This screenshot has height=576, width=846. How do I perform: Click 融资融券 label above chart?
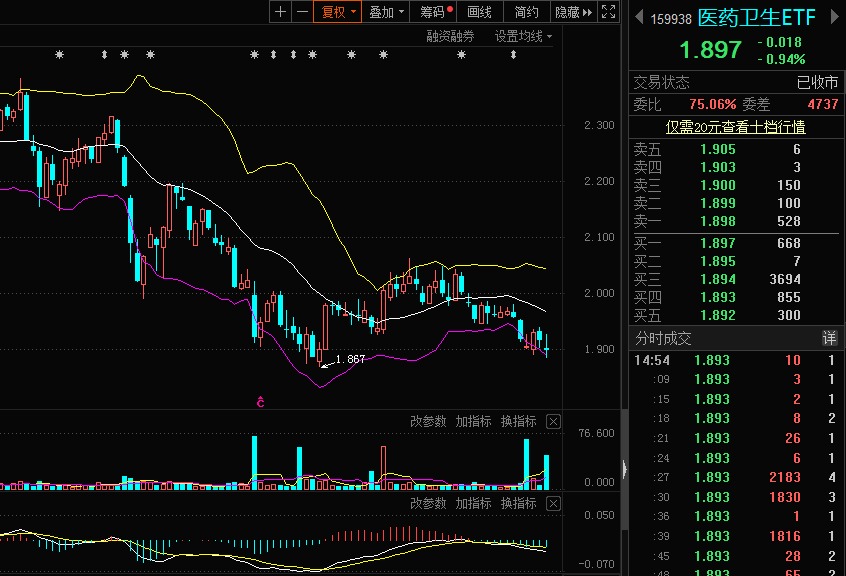450,36
